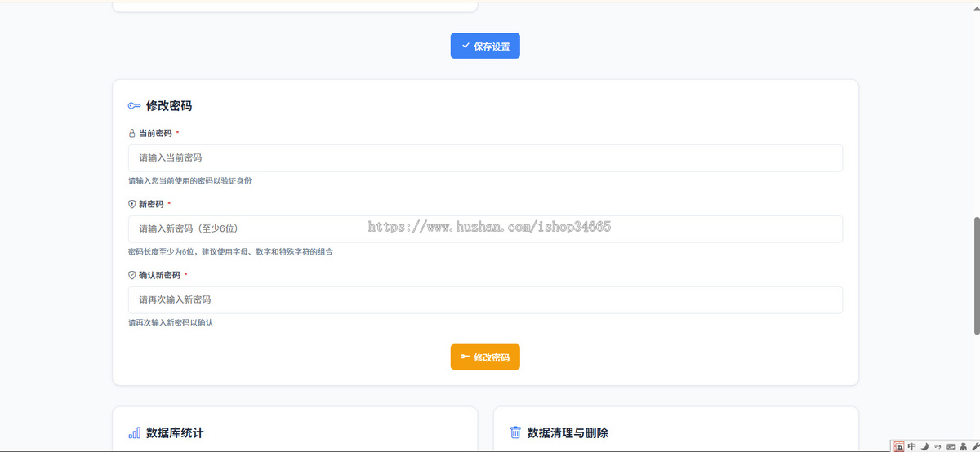Click the 数据库统计 heading text
Screen dimensions: 980x452
click(x=175, y=432)
